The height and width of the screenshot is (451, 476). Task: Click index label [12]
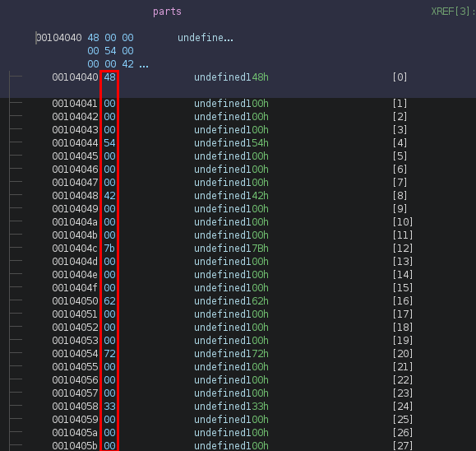[x=403, y=249]
